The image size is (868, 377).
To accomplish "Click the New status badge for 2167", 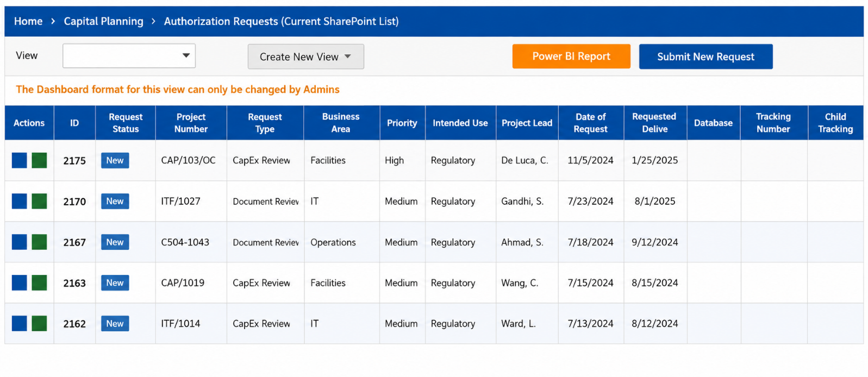I will tap(115, 242).
